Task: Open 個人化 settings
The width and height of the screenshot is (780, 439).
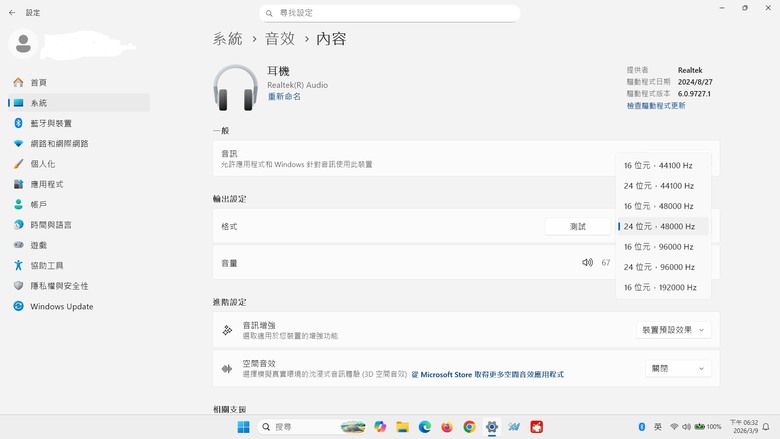Action: 80,164
